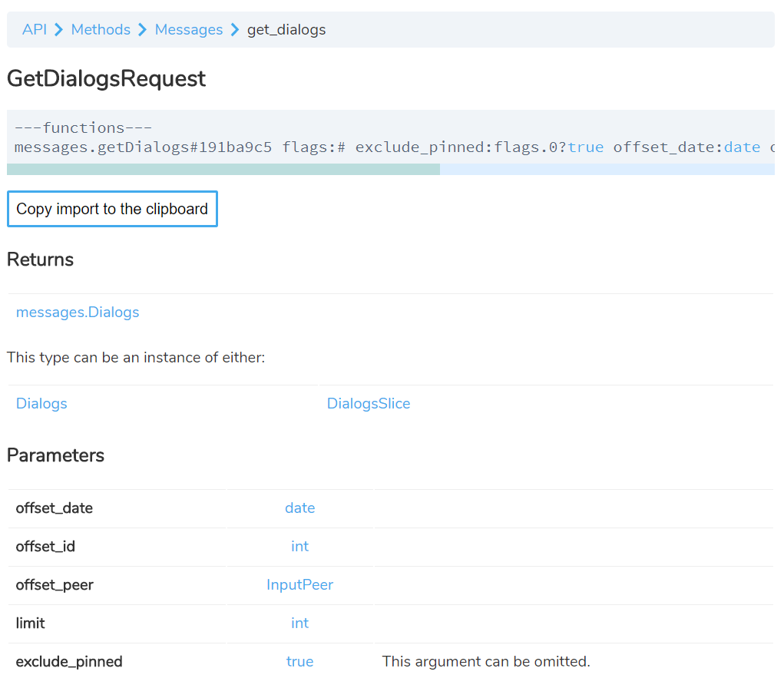Click the code block's horizontal scrollbar thumb
Image resolution: width=784 pixels, height=688 pixels.
click(x=223, y=169)
